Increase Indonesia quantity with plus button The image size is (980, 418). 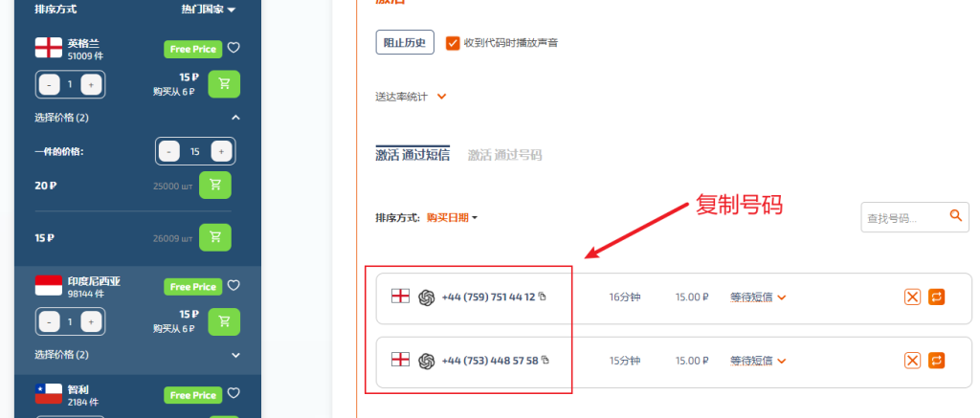(x=91, y=321)
